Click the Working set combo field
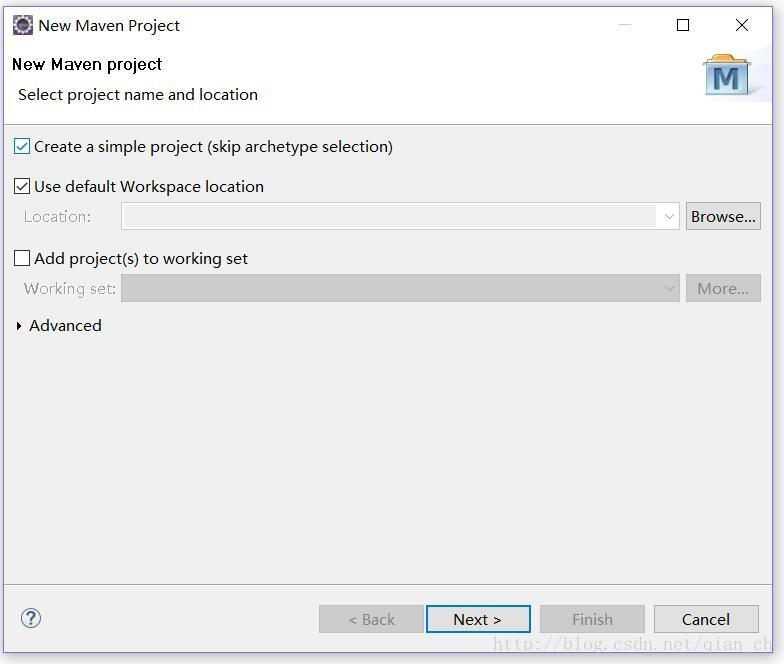Image resolution: width=784 pixels, height=664 pixels. [x=388, y=288]
